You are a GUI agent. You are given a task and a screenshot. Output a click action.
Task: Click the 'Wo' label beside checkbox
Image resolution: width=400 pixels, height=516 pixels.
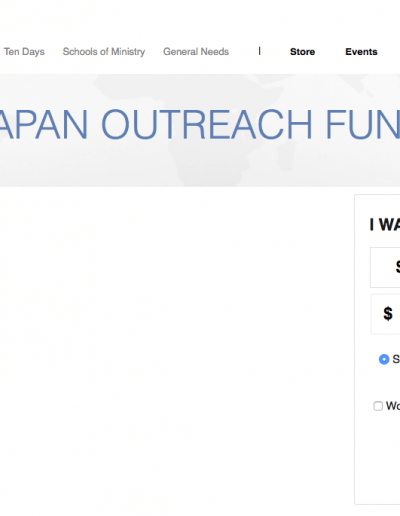pos(393,406)
